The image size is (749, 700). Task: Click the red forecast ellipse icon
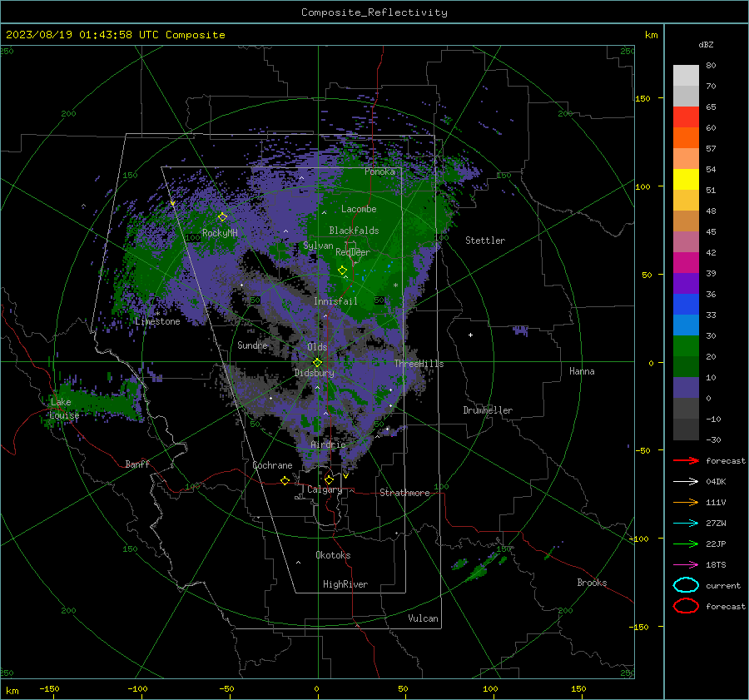click(686, 606)
